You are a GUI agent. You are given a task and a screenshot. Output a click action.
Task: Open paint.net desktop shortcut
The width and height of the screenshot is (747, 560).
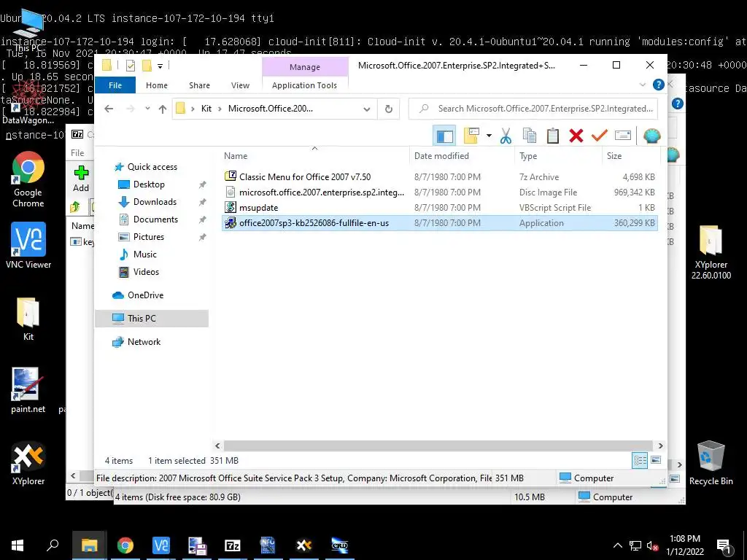[28, 391]
